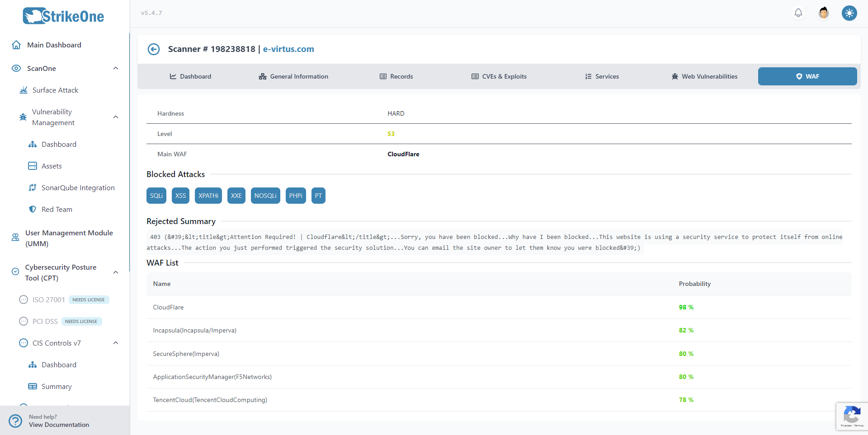Click the PHPi blocked attack badge

[296, 196]
